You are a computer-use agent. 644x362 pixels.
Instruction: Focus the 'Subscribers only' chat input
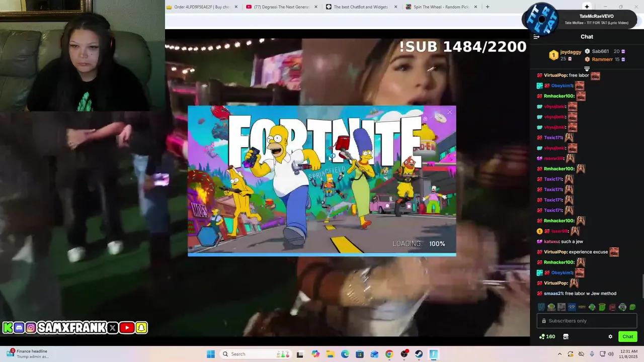(x=587, y=321)
